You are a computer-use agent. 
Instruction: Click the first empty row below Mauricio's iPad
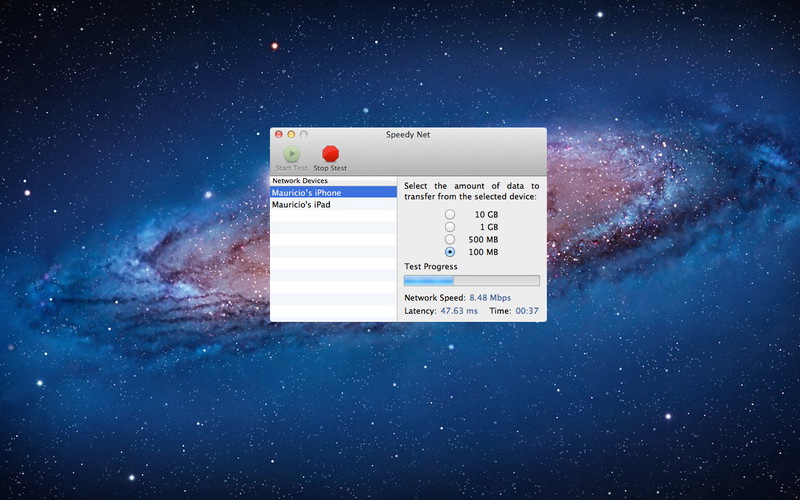click(x=333, y=216)
